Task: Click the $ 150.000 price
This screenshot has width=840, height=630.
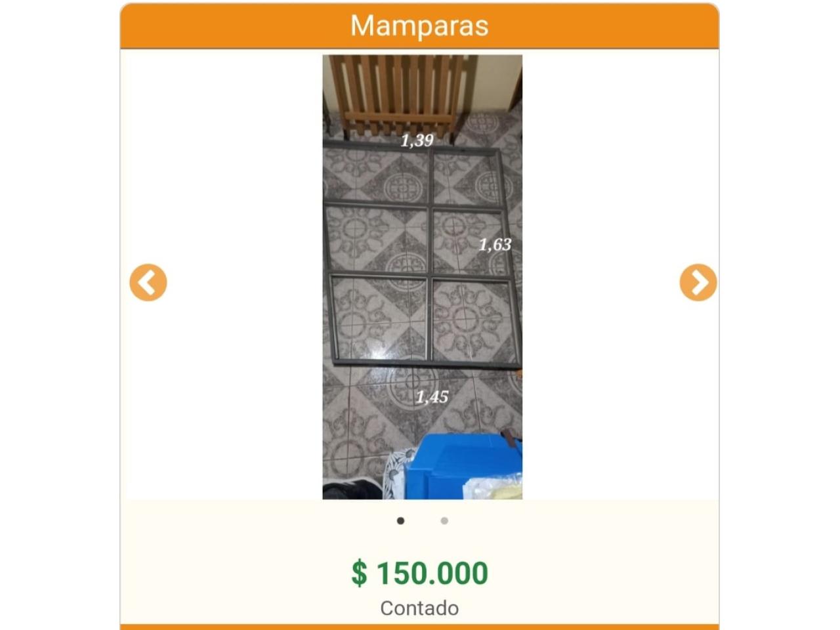Action: pyautogui.click(x=419, y=573)
